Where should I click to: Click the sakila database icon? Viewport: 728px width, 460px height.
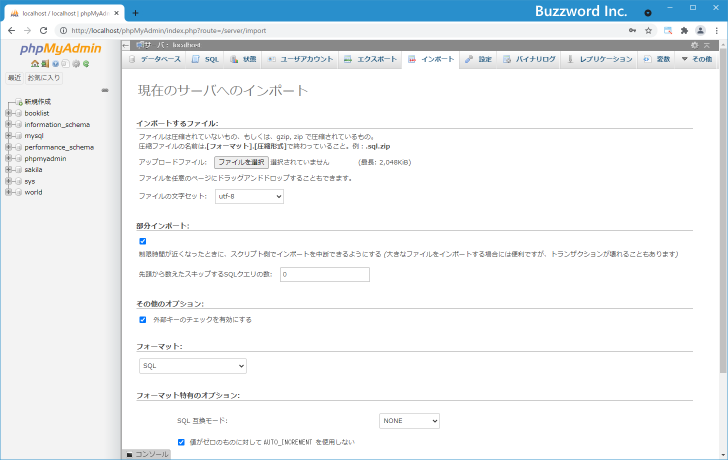(19, 170)
